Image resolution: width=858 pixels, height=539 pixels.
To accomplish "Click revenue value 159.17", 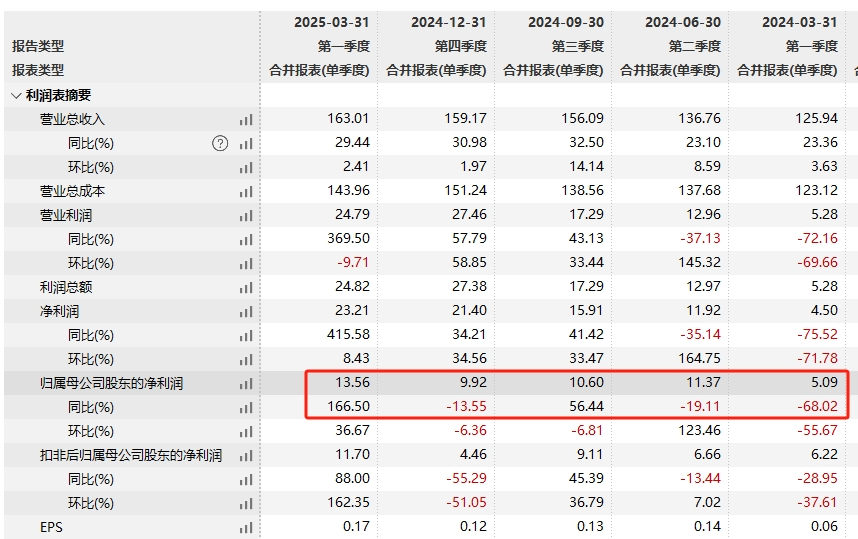I will pos(466,119).
